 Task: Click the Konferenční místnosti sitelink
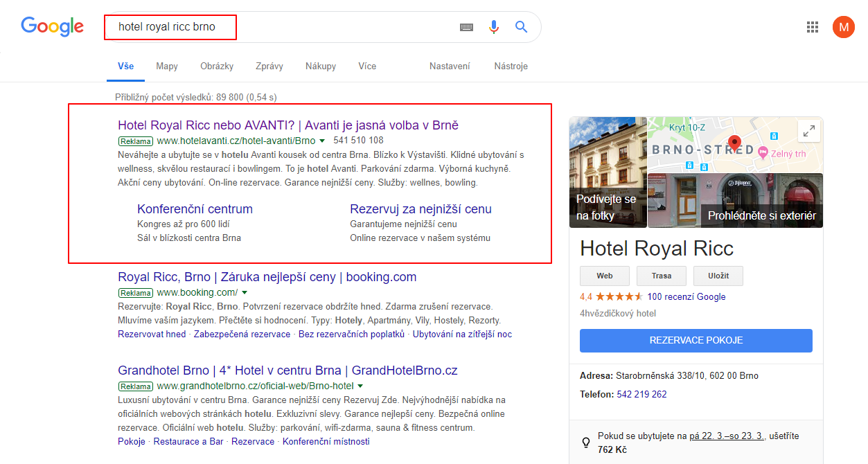pos(326,441)
